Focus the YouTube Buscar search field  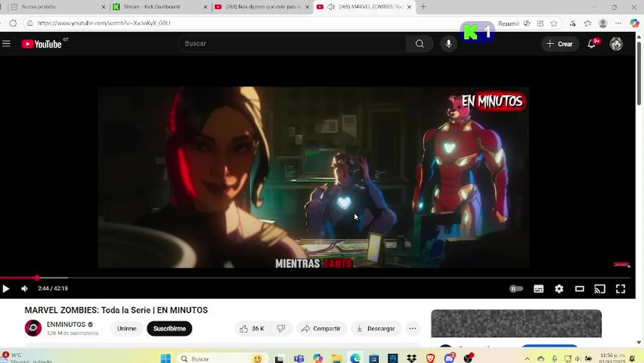tap(292, 44)
